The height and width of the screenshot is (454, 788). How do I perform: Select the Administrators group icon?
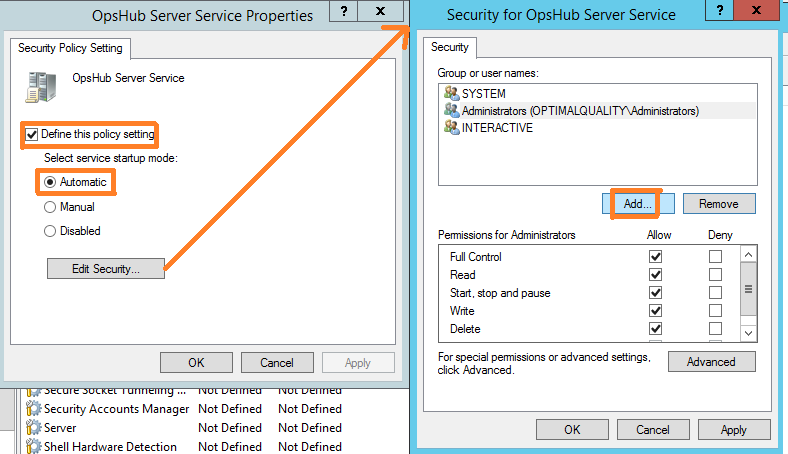click(451, 111)
